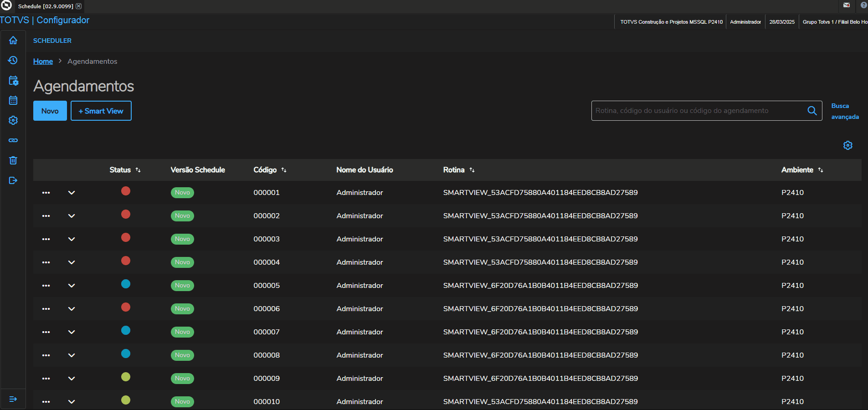Click the Novo button
Viewport: 868px width, 410px height.
[x=50, y=111]
